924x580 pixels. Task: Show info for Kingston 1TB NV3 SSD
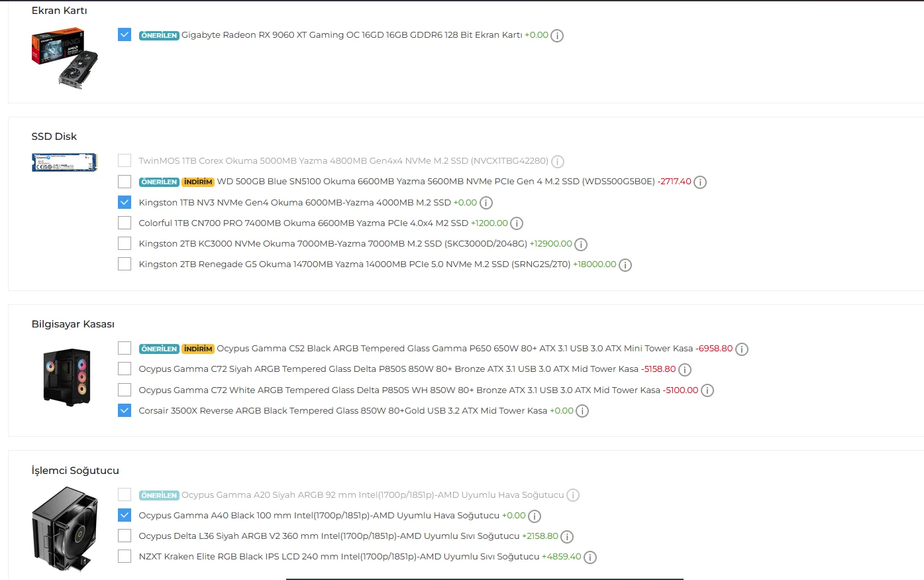pyautogui.click(x=486, y=203)
